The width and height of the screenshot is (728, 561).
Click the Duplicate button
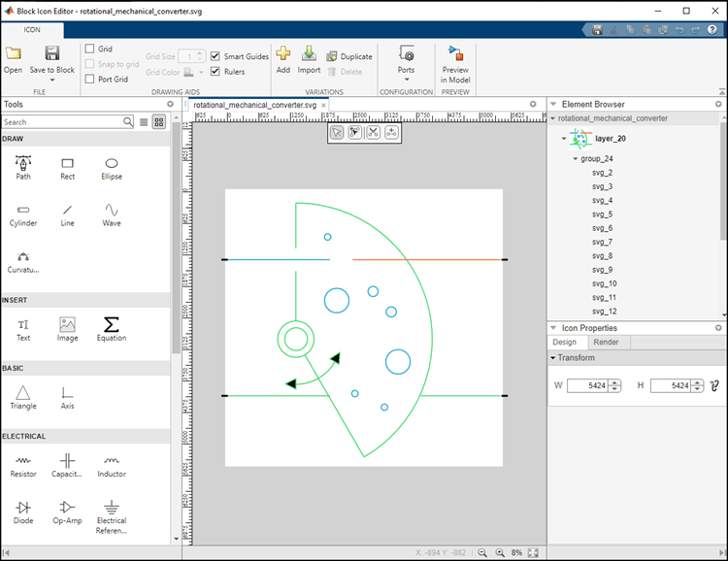[349, 56]
